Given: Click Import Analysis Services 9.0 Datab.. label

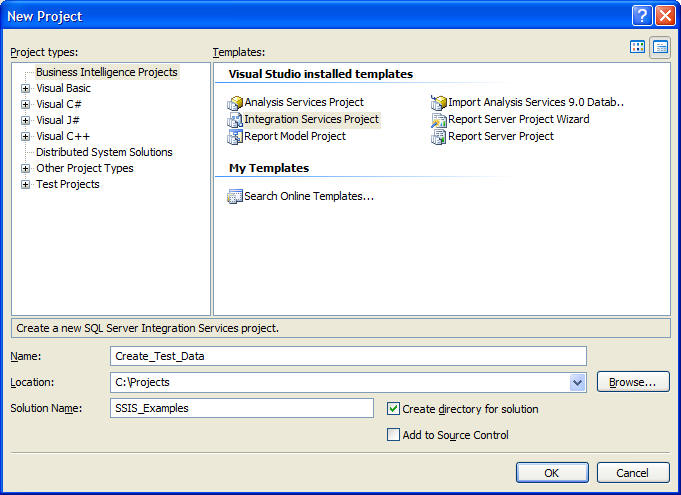Looking at the screenshot, I should (536, 102).
